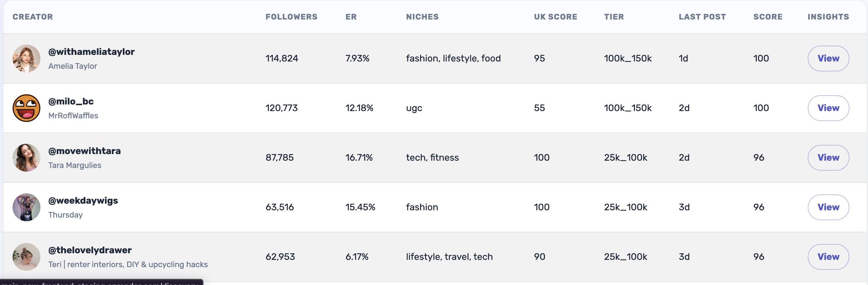Sort by the ER column header
The image size is (868, 285).
[x=351, y=17]
